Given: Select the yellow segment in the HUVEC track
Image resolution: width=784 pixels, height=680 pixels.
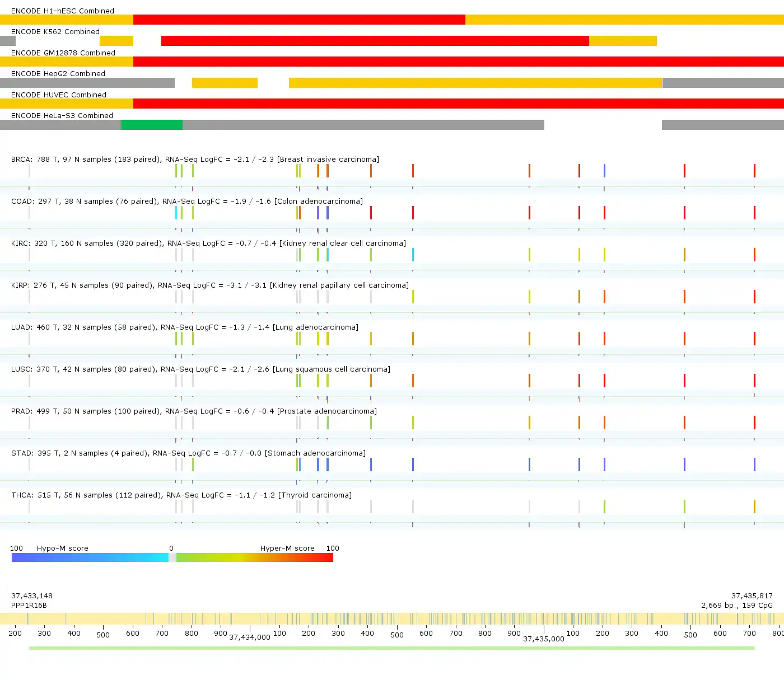Looking at the screenshot, I should pyautogui.click(x=67, y=104).
